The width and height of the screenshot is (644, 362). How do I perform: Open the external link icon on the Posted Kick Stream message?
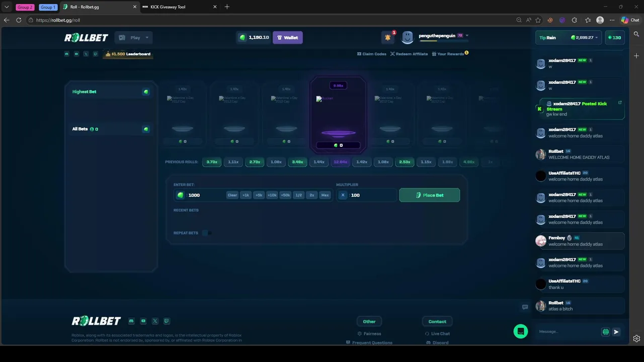(620, 103)
